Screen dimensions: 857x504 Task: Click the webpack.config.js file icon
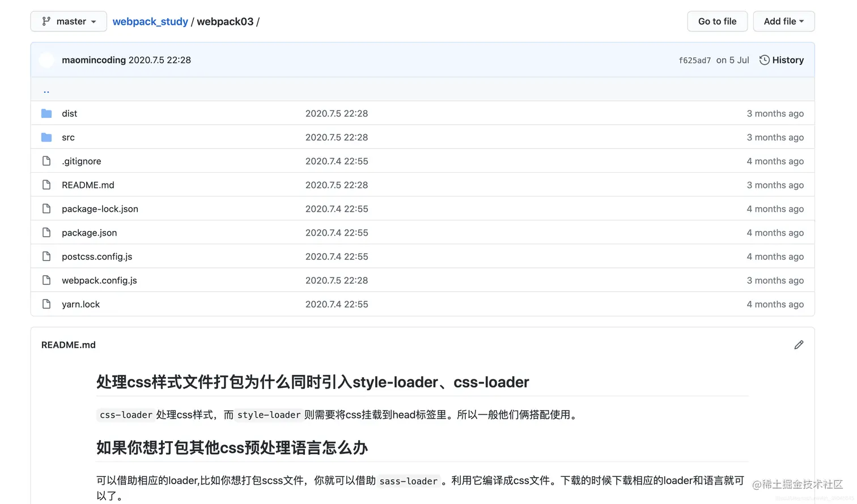coord(46,280)
